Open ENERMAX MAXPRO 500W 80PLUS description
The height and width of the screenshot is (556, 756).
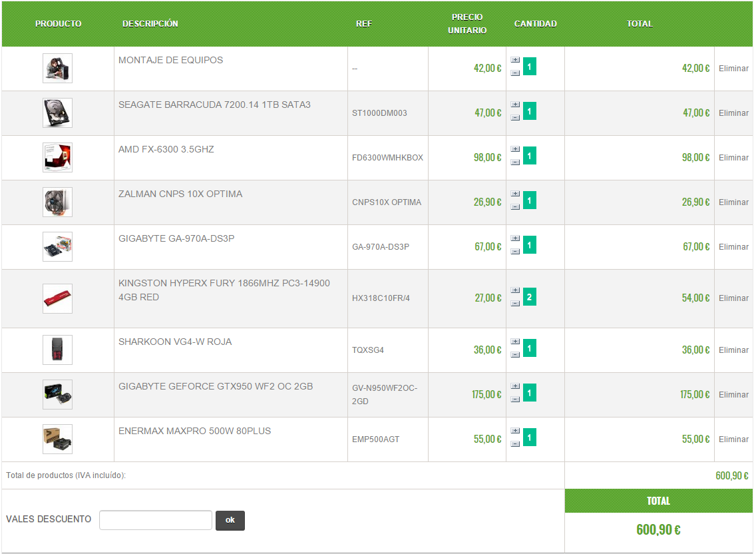[x=195, y=431]
